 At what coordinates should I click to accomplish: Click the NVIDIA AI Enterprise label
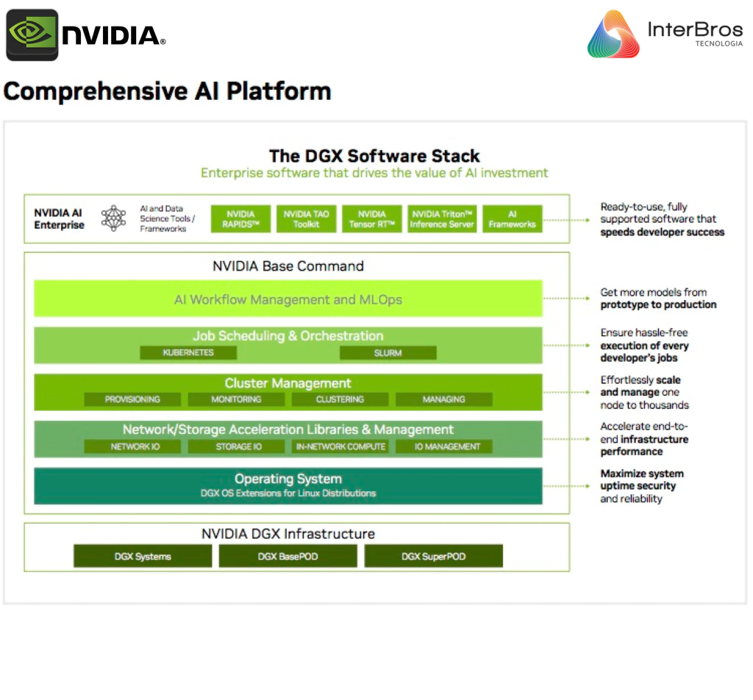[59, 219]
